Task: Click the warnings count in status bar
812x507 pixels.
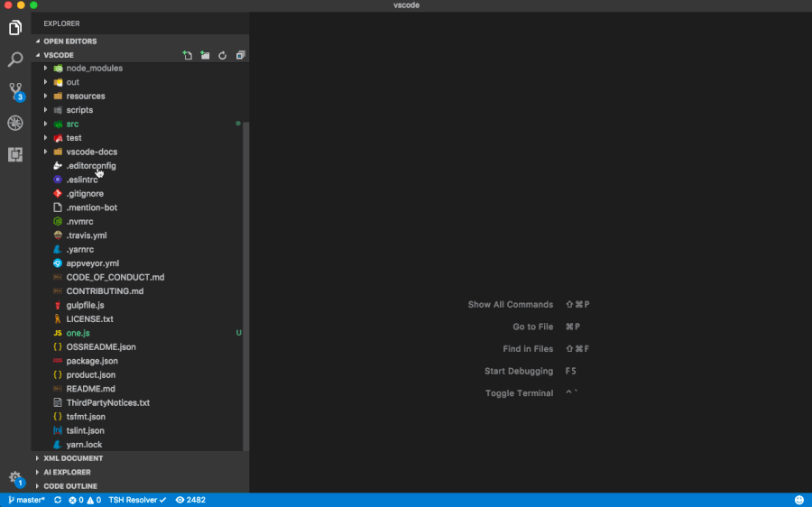Action: pyautogui.click(x=94, y=500)
